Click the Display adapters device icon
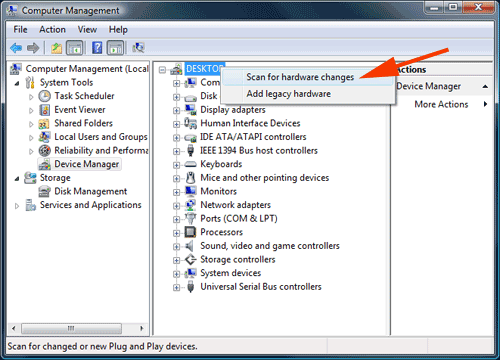Screen dimensions: 500x360 (x=191, y=110)
